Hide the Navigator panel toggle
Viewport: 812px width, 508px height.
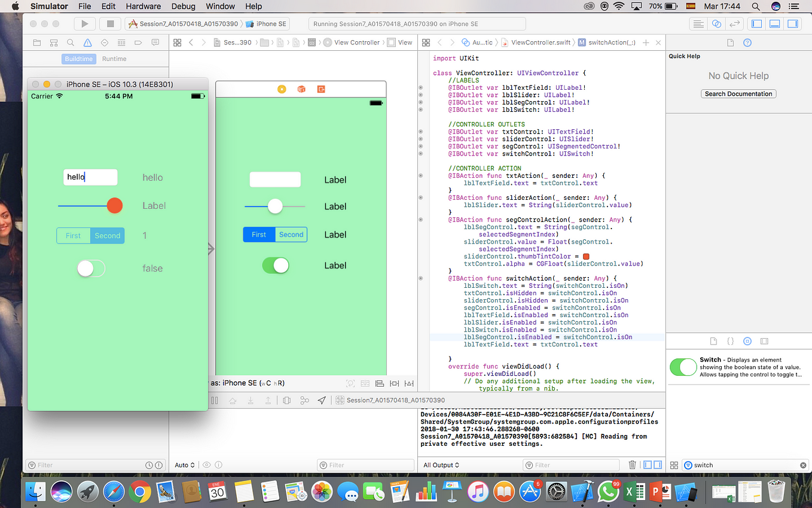(757, 24)
